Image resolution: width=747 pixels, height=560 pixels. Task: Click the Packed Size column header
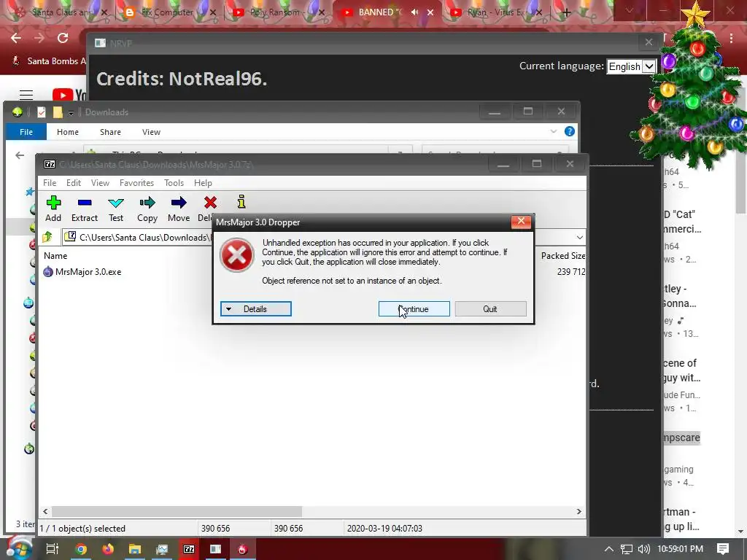pos(562,256)
